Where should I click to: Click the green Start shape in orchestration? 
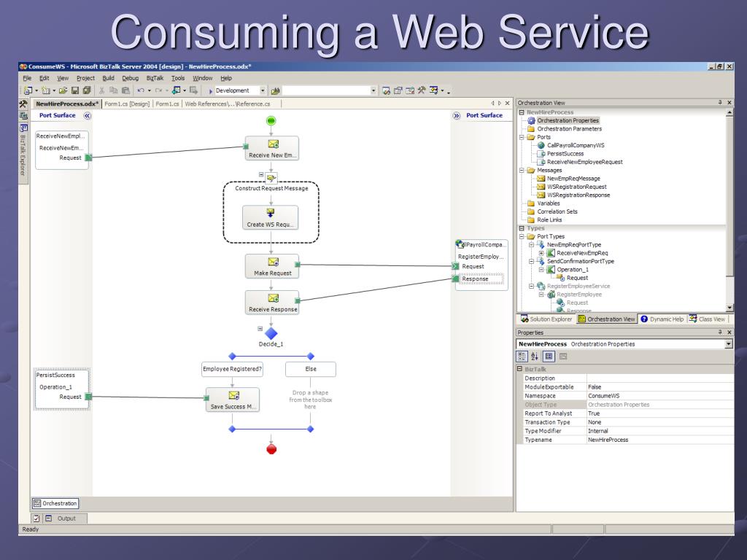(271, 120)
